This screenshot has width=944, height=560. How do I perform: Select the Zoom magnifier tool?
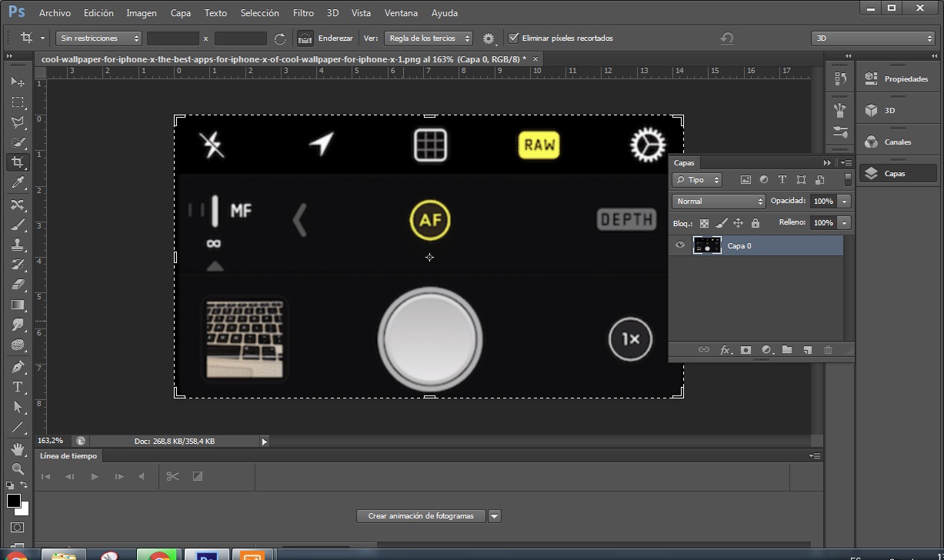pyautogui.click(x=17, y=468)
